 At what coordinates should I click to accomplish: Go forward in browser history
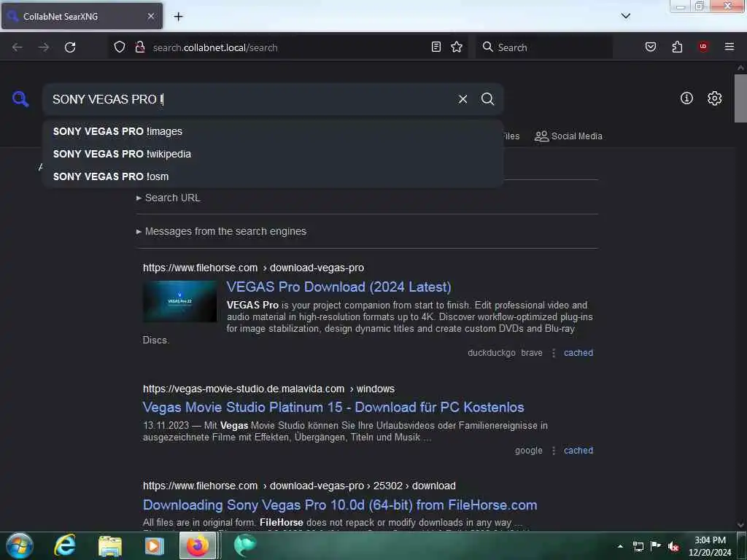coord(44,47)
